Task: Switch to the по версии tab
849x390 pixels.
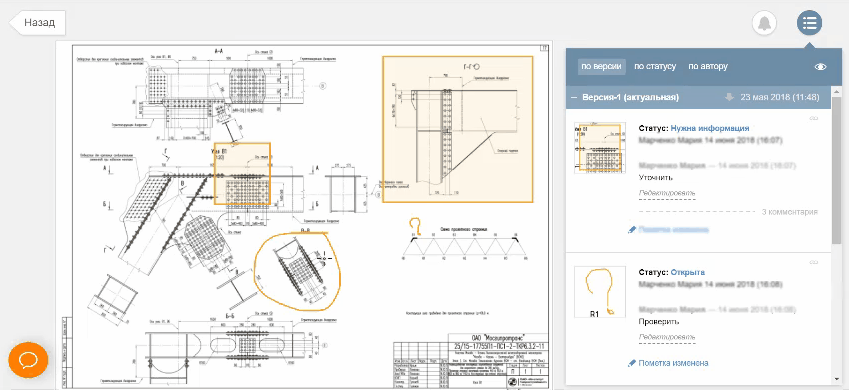Action: pyautogui.click(x=602, y=67)
